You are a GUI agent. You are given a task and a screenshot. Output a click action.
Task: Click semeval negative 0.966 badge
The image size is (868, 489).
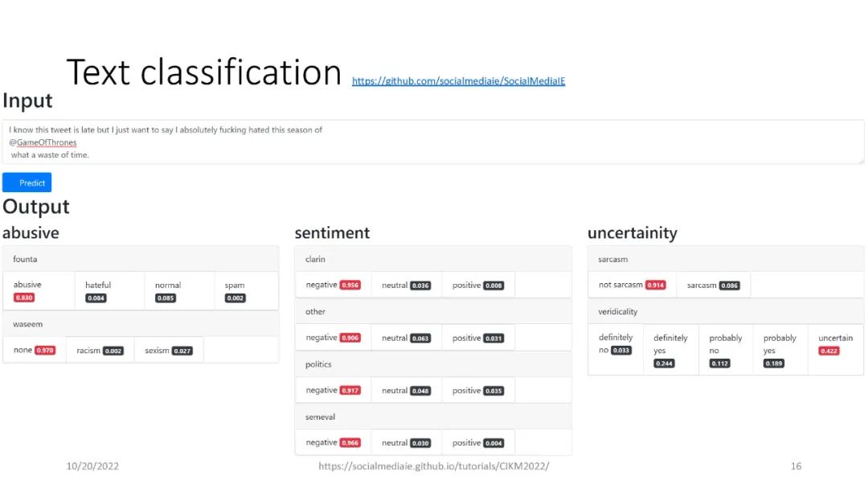[x=350, y=443]
